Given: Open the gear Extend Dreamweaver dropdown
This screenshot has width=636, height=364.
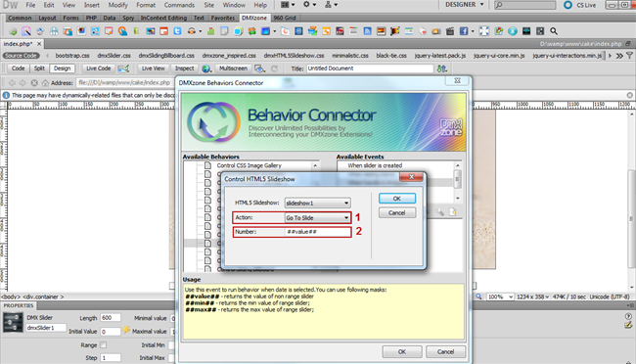Looking at the screenshot, I should [309, 5].
